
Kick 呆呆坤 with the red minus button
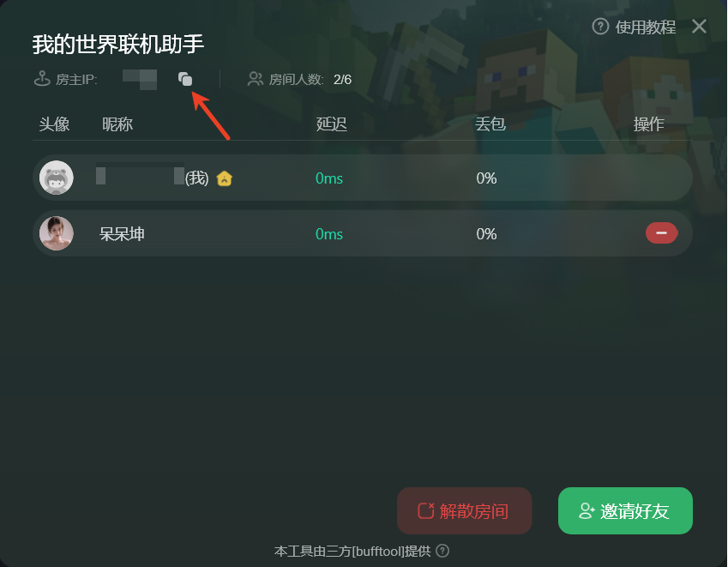tap(661, 233)
